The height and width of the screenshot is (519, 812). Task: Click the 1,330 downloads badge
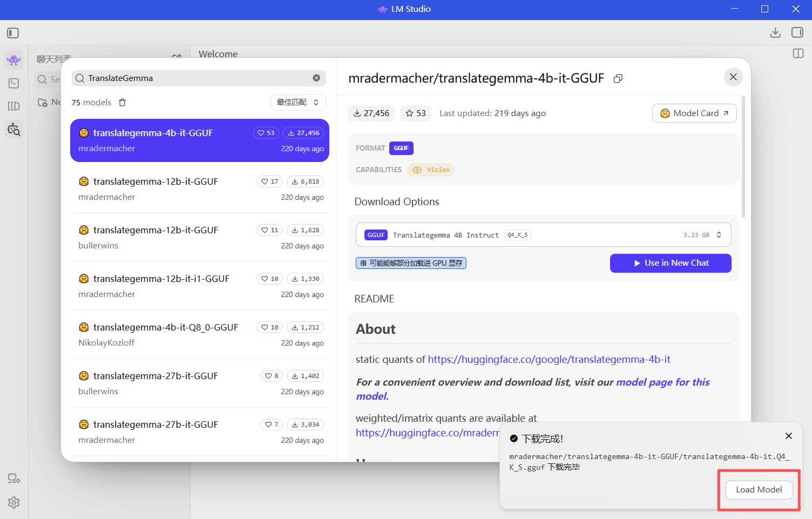[305, 279]
